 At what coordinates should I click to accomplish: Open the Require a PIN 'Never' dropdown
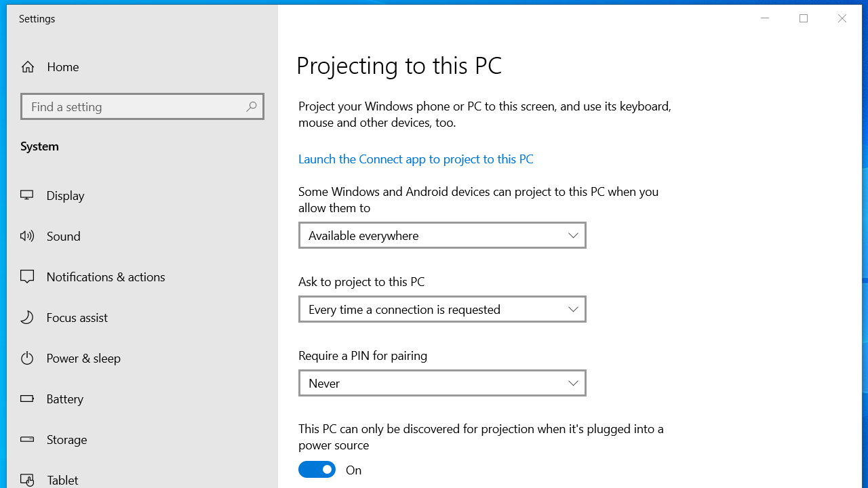442,383
